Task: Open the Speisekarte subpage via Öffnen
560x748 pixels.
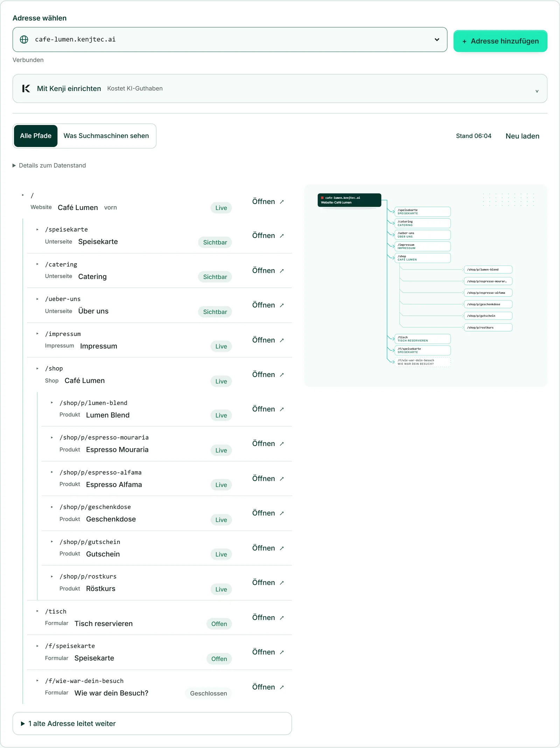Action: tap(268, 236)
